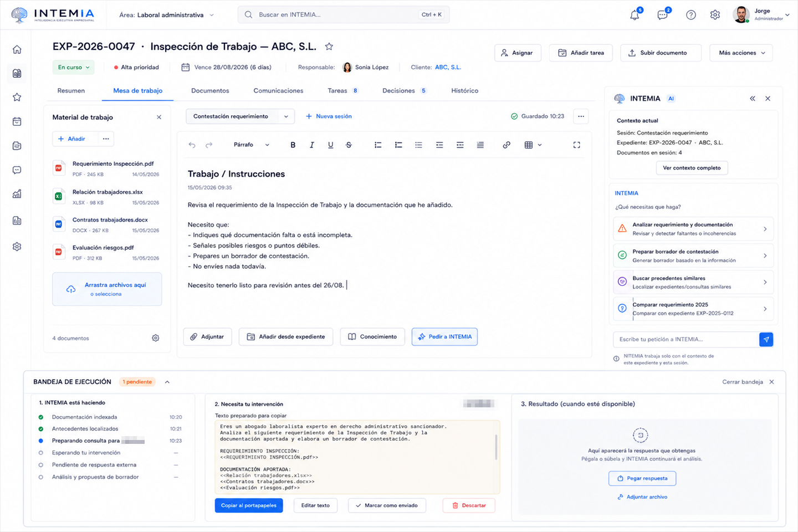
Task: Switch to the Documentos tab
Action: [x=210, y=91]
